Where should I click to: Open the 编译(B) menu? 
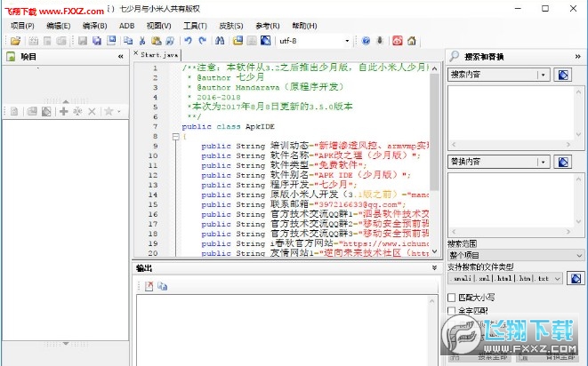93,26
